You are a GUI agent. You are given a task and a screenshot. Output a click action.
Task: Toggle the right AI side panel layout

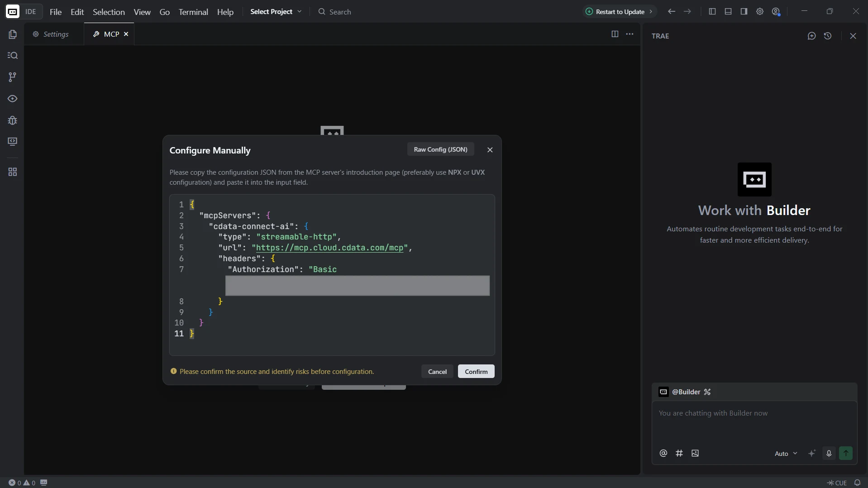click(x=744, y=12)
